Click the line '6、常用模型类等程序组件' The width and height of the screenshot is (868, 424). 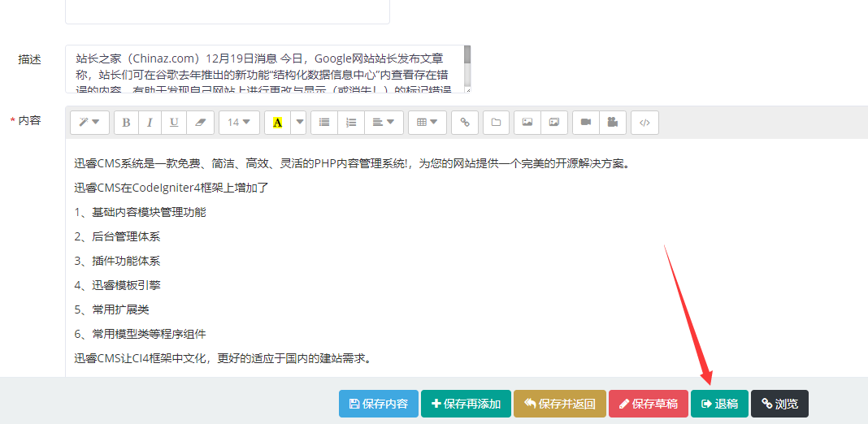[140, 334]
